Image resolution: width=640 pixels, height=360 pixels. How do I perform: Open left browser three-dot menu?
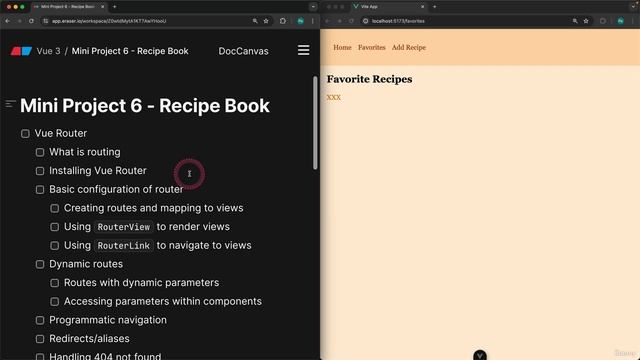coord(313,21)
